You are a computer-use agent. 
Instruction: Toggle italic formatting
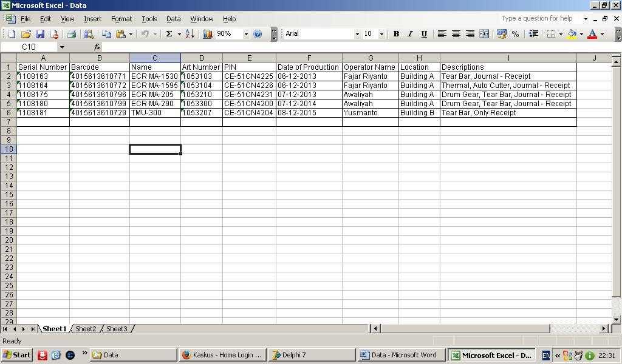410,34
